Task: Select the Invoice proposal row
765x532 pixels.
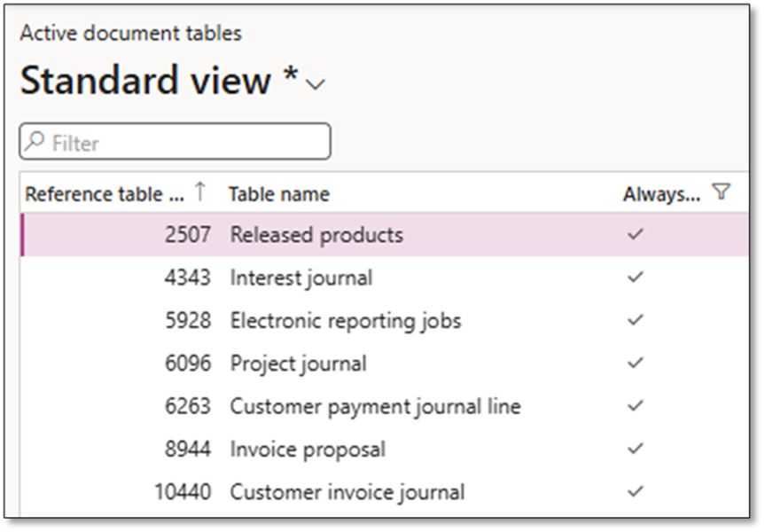Action: pyautogui.click(x=308, y=449)
